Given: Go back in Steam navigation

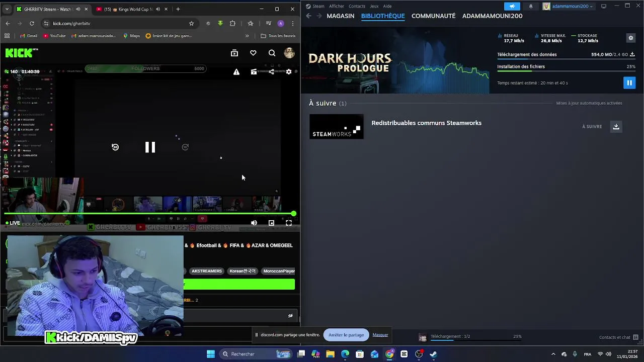Looking at the screenshot, I should coord(308,16).
